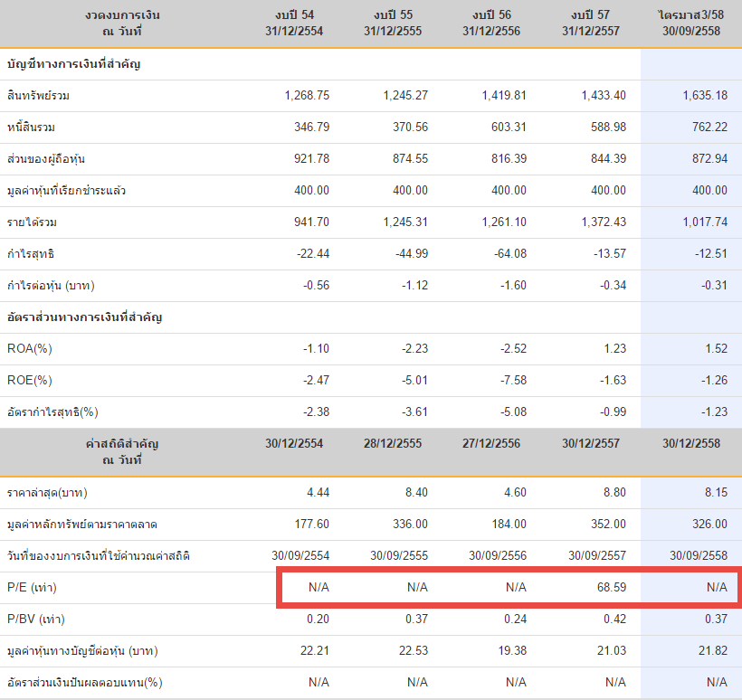Screen dimensions: 742x700
Task: Select the มูลค่าหุ้นที่เรียกชำระแล้ว row label
Action: pyautogui.click(x=66, y=191)
